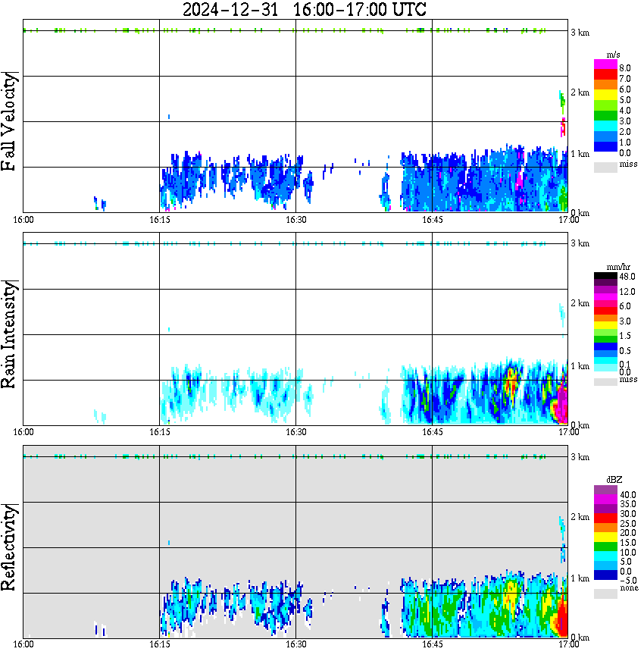Click the red swatch in the m/s legend
Image resolution: width=644 pixels, height=658 pixels.
click(605, 75)
